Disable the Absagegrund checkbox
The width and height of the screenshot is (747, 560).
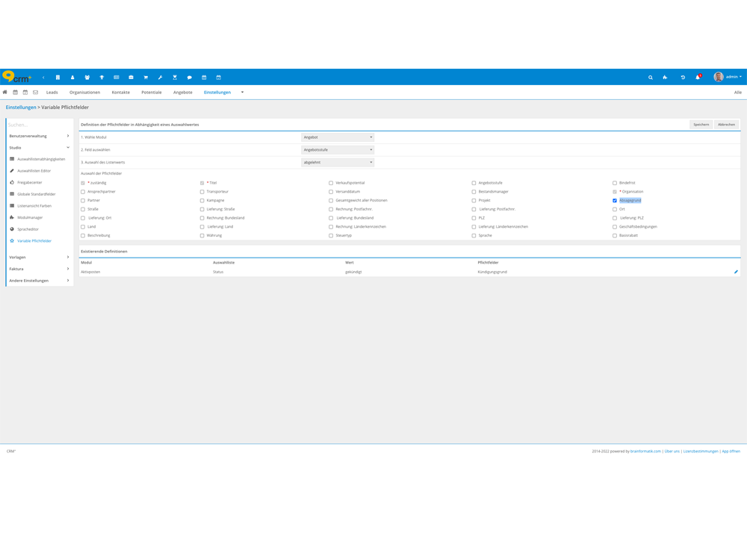[616, 200]
